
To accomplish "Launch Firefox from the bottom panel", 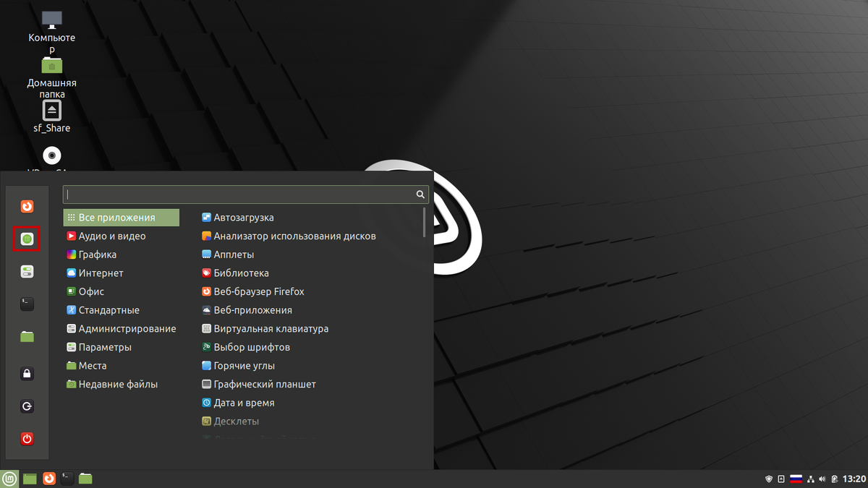I will 48,479.
